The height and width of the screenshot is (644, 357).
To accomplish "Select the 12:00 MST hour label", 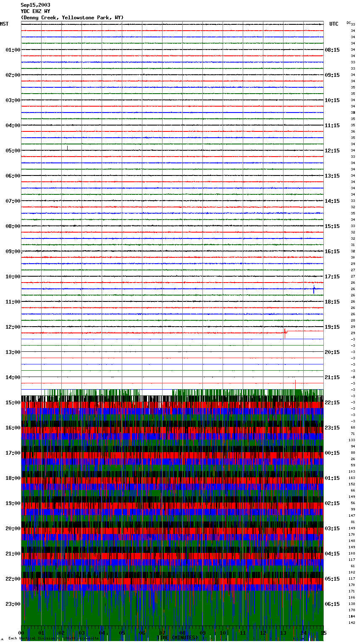I will pos(13,327).
